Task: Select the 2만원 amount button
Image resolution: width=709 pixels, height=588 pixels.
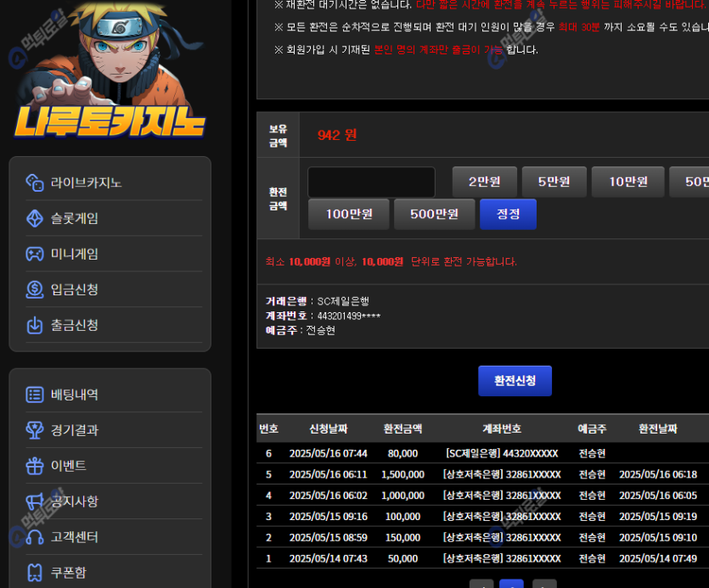Action: pos(484,182)
